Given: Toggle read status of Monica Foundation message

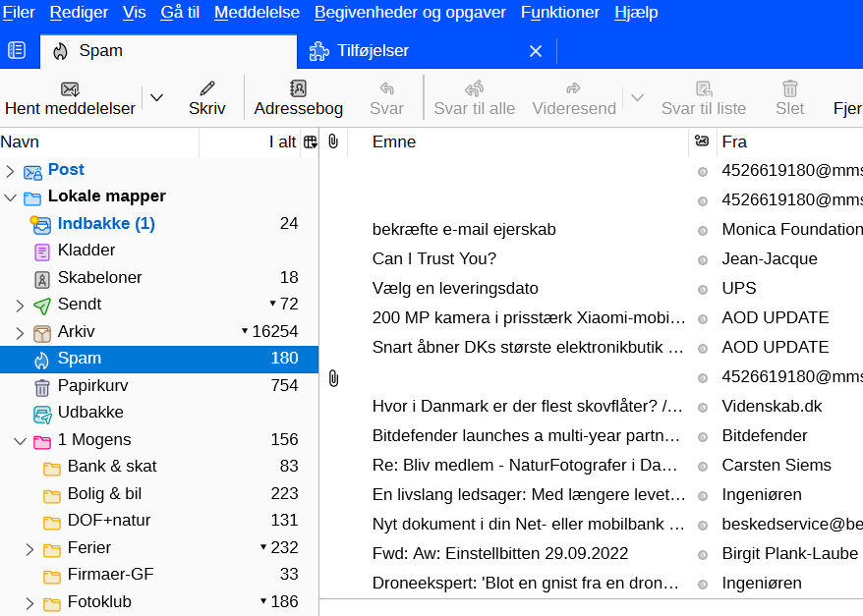Looking at the screenshot, I should coord(702,231).
